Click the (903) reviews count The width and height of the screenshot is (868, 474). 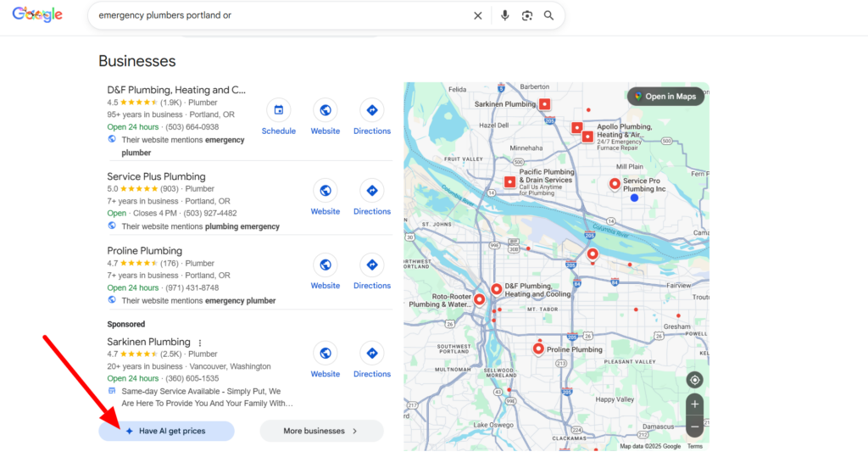170,189
